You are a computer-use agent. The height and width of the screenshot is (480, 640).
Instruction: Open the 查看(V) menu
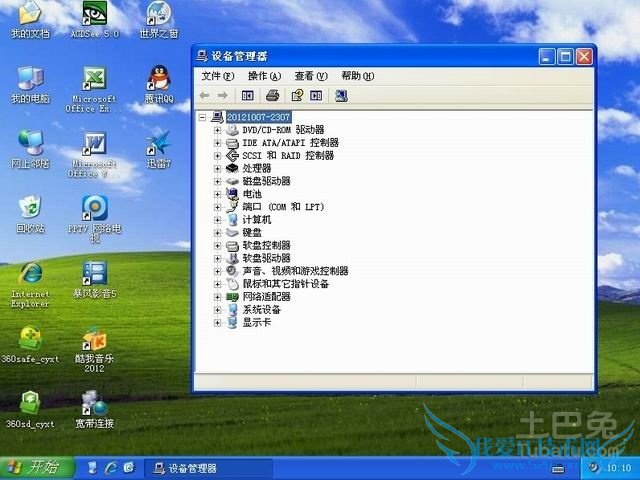coord(311,76)
